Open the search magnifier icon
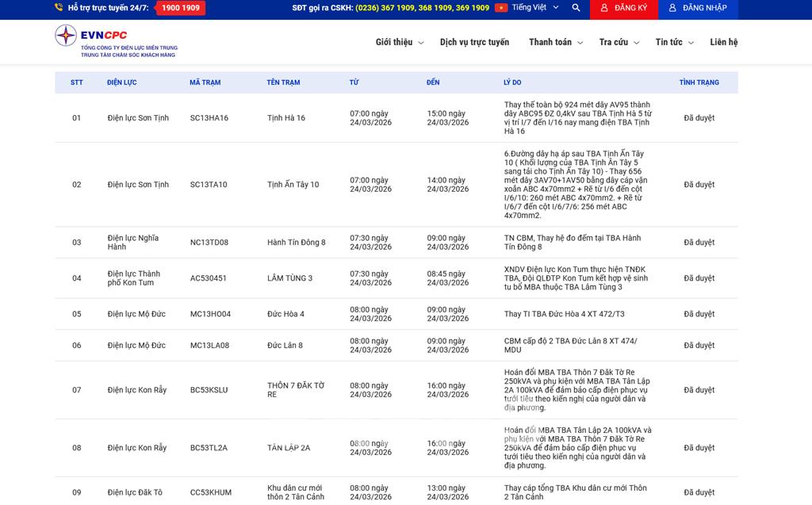812x505 pixels. (576, 8)
